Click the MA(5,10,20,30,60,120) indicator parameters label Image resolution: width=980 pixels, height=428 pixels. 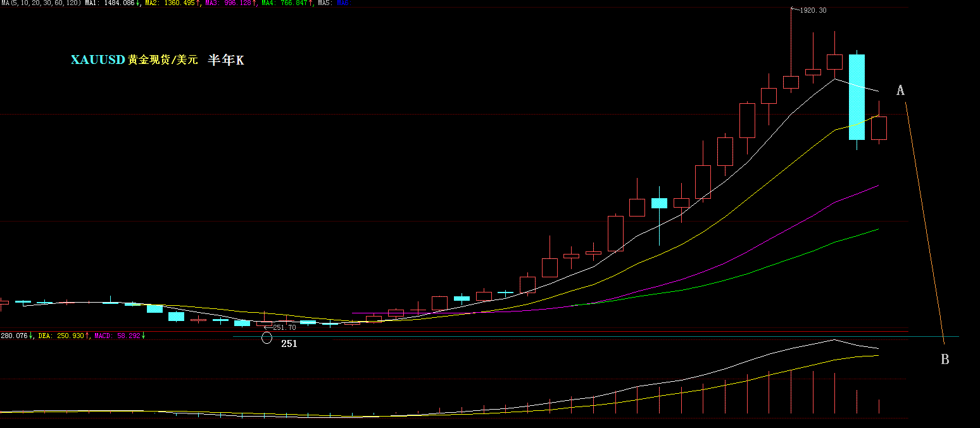click(x=41, y=3)
